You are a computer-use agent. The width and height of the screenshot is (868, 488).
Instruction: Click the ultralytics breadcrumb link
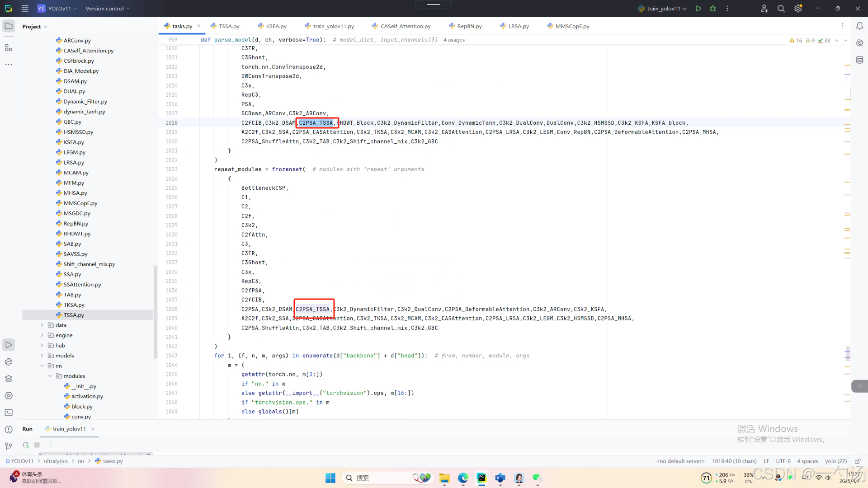pyautogui.click(x=56, y=461)
